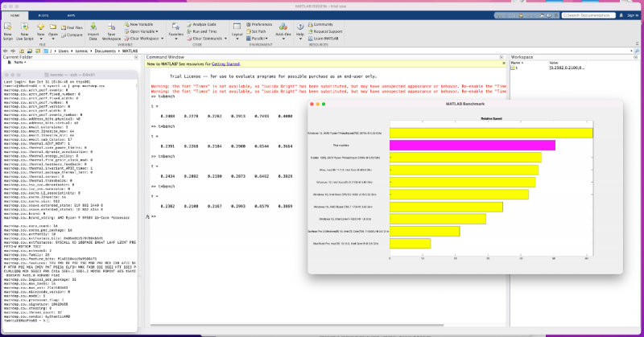644x337 pixels.
Task: Open Preferences from the Environment section
Action: tap(262, 25)
